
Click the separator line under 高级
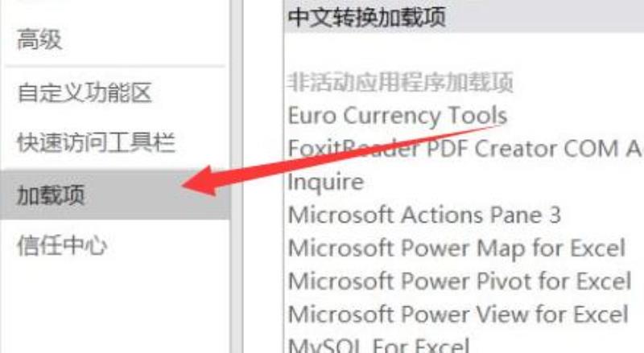(x=115, y=66)
